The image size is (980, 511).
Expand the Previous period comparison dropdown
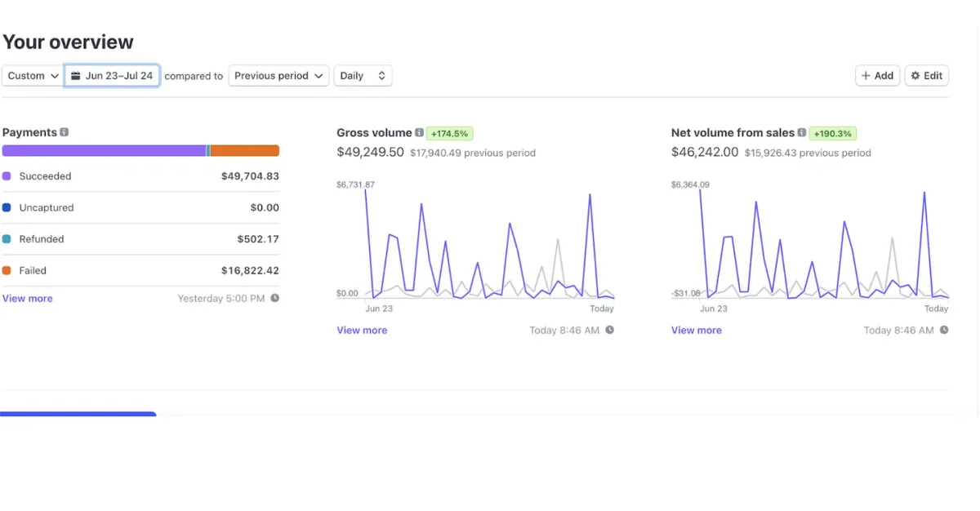click(x=278, y=76)
